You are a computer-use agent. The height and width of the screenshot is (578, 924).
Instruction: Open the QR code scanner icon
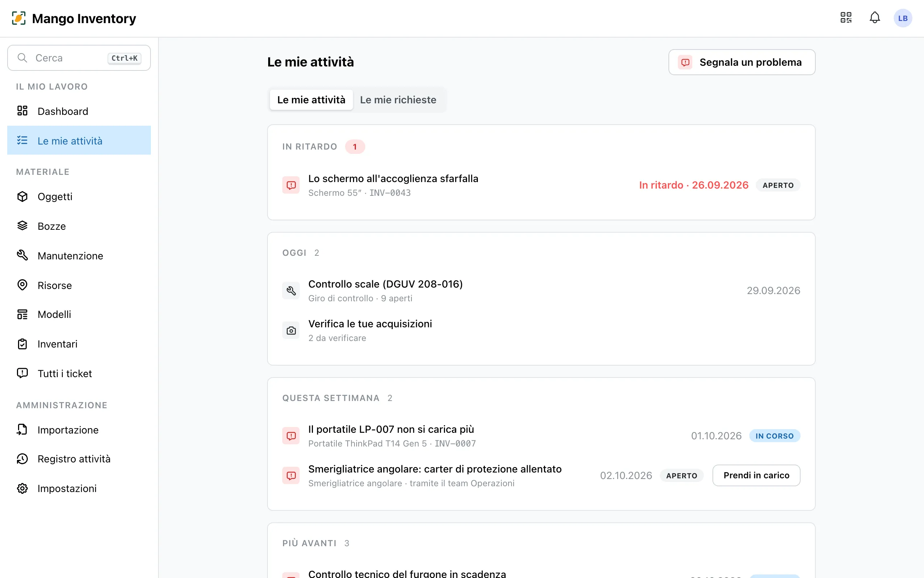click(x=846, y=18)
